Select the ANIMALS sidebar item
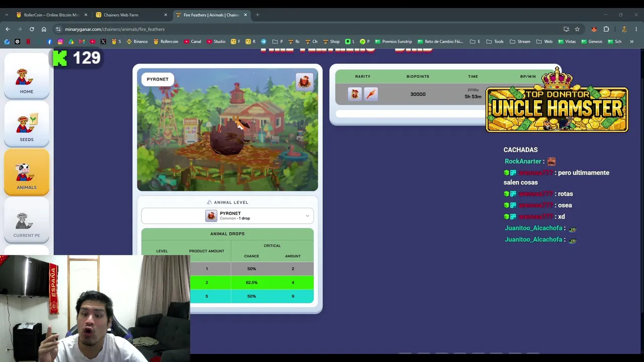The height and width of the screenshot is (362, 644). click(27, 172)
